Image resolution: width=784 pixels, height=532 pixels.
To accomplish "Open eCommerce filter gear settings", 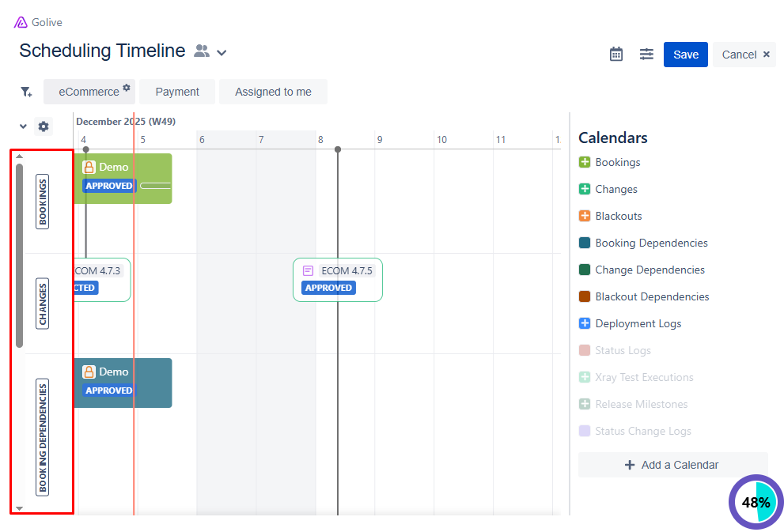I will click(126, 87).
